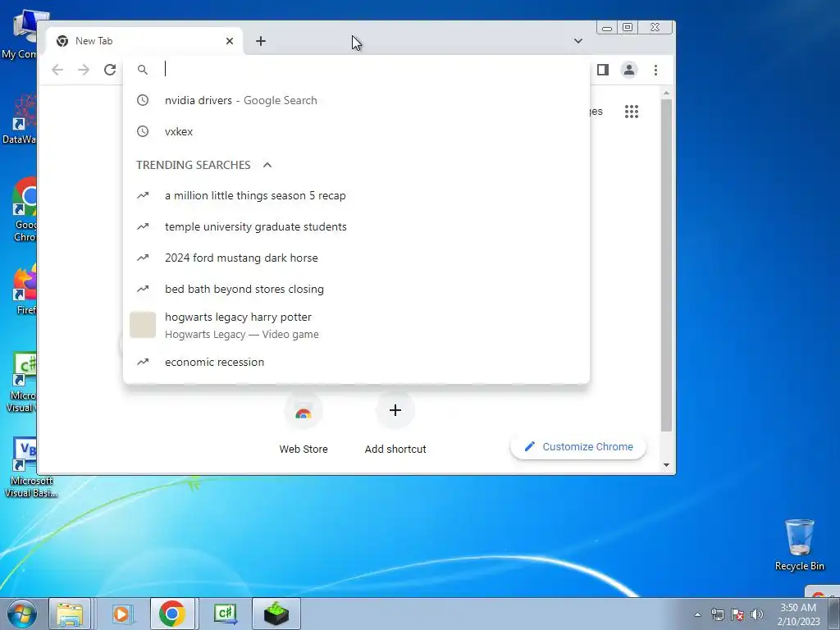Click the taskbar clock 3:50 AM
The width and height of the screenshot is (840, 630).
coord(798,614)
